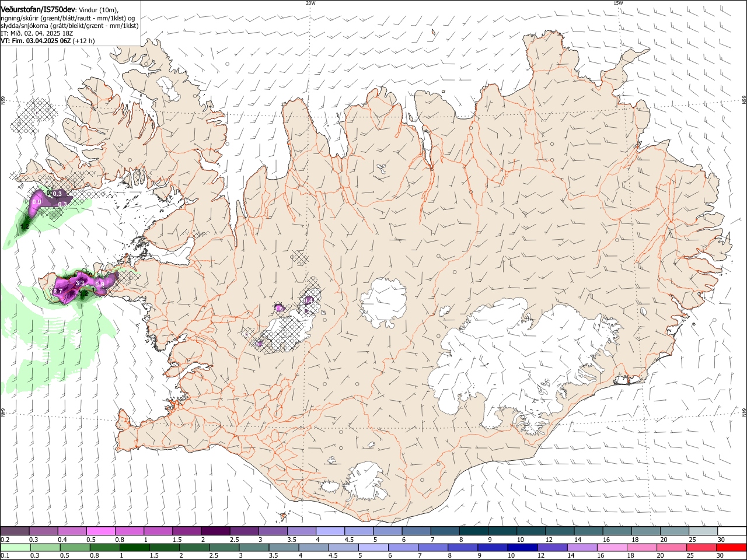Click the 'Veðurstofan/IS750dev' title text
The width and height of the screenshot is (747, 560).
(x=38, y=9)
